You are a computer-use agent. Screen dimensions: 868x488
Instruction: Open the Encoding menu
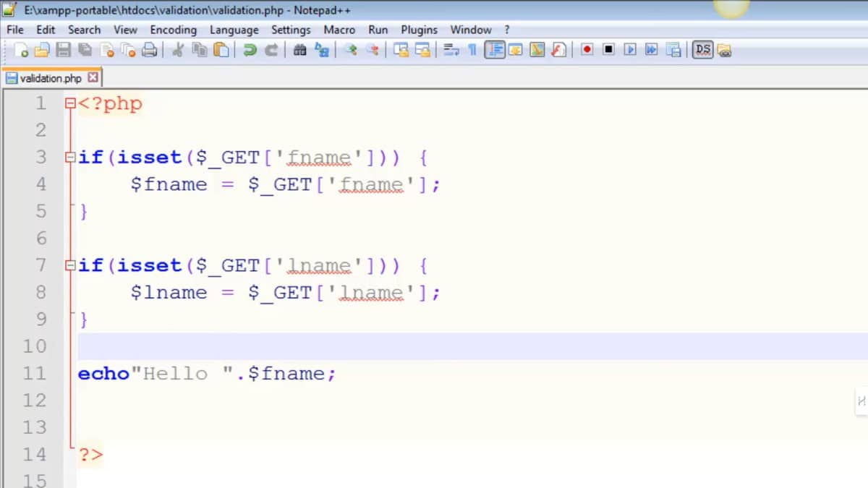coord(173,30)
